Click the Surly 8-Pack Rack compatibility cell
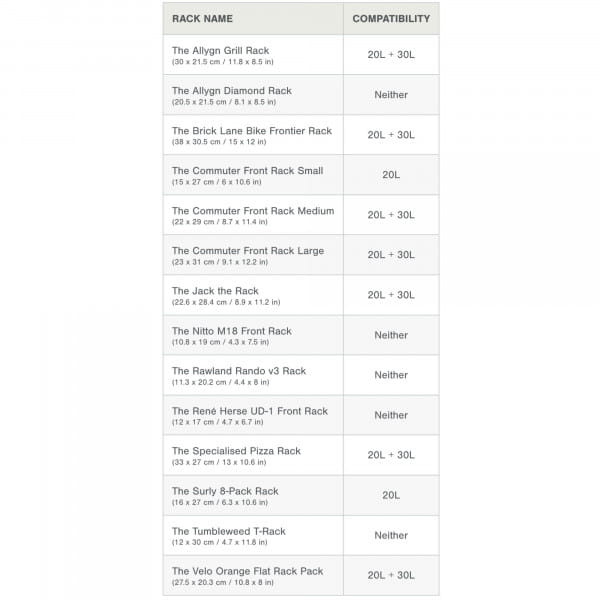Image resolution: width=600 pixels, height=600 pixels. pos(391,495)
